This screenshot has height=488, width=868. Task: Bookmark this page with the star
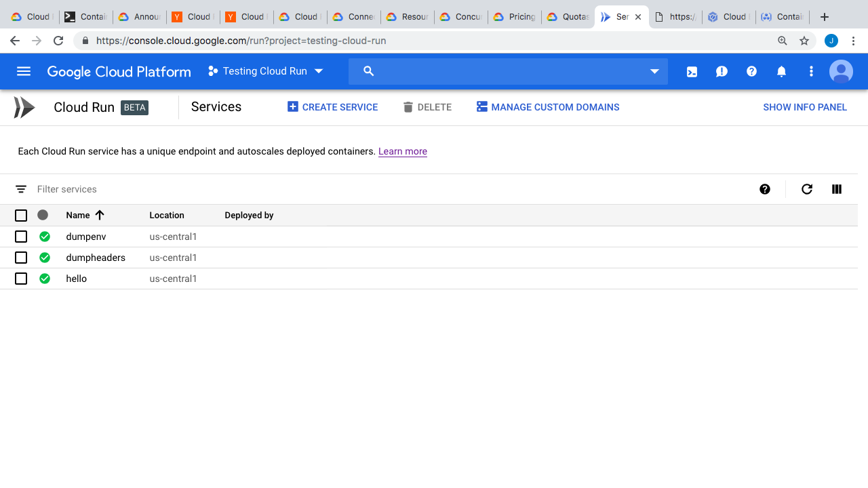pyautogui.click(x=804, y=41)
